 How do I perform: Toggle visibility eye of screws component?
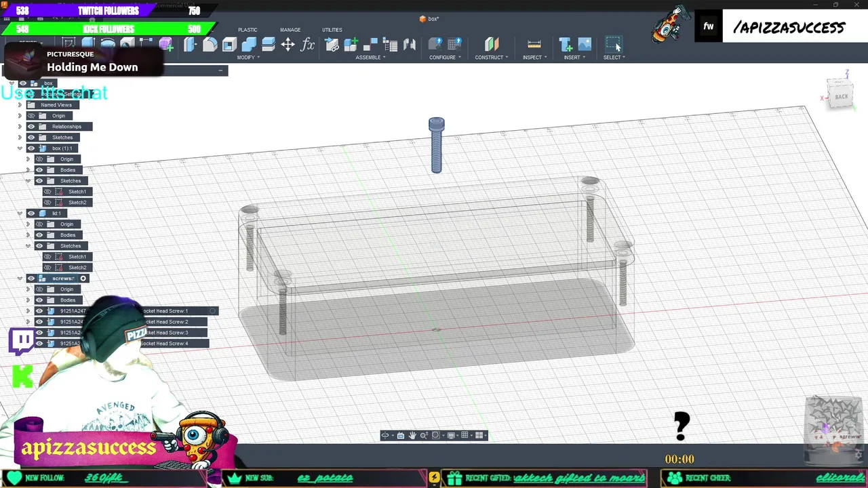click(x=31, y=279)
